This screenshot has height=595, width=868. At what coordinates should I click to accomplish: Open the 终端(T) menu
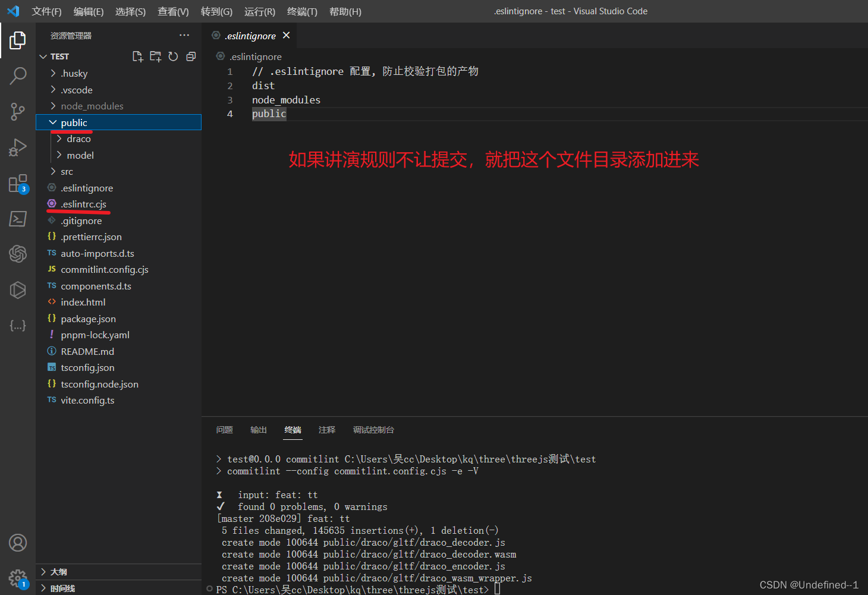click(301, 11)
